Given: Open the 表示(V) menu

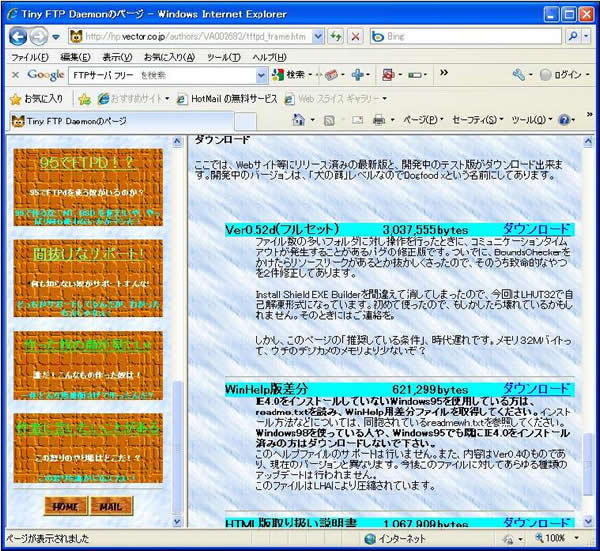Looking at the screenshot, I should click(117, 57).
